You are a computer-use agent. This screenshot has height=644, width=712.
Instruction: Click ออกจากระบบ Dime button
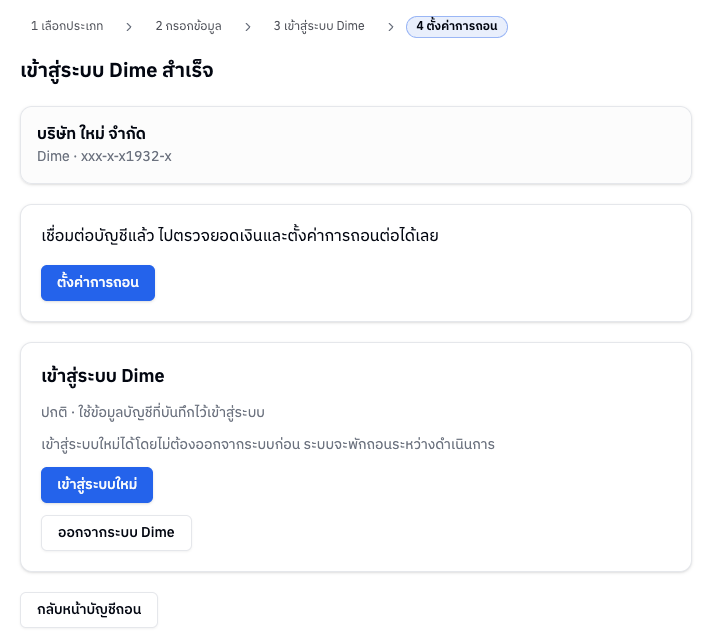(x=116, y=533)
